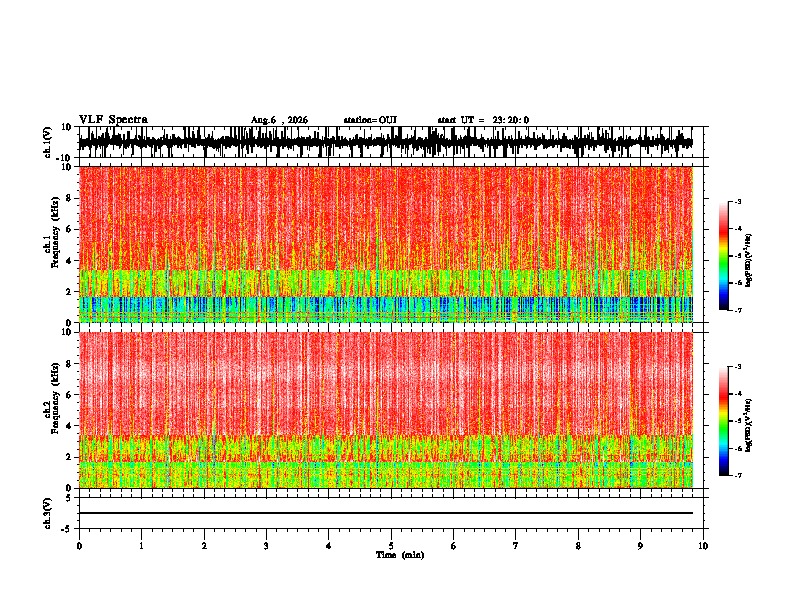
Task: Click time axis tick label '8'
Action: pos(578,546)
